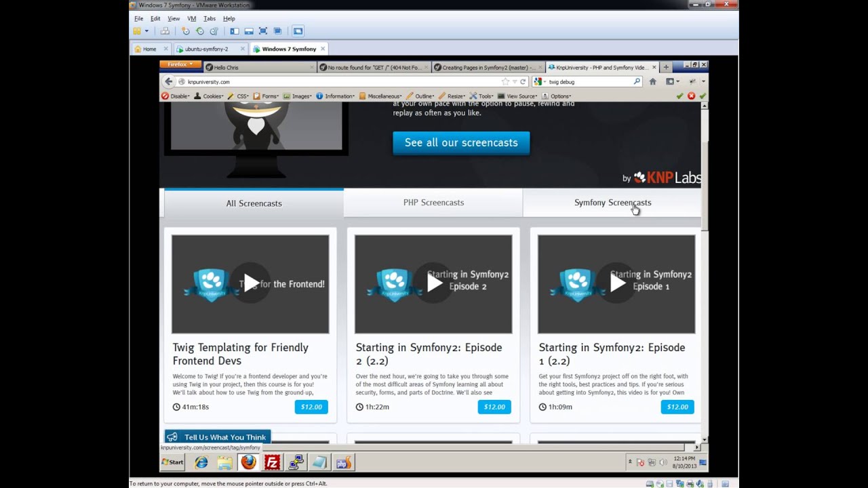Click See all our screencasts button

(461, 143)
